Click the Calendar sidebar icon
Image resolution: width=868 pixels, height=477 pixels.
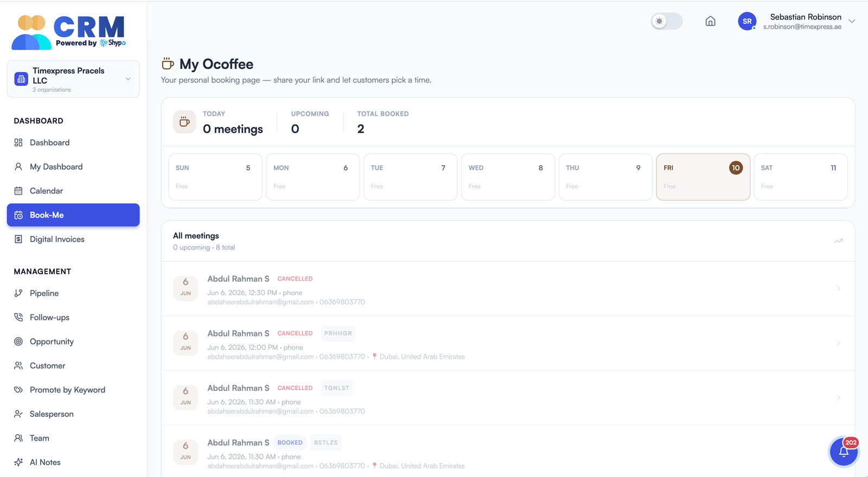[18, 191]
